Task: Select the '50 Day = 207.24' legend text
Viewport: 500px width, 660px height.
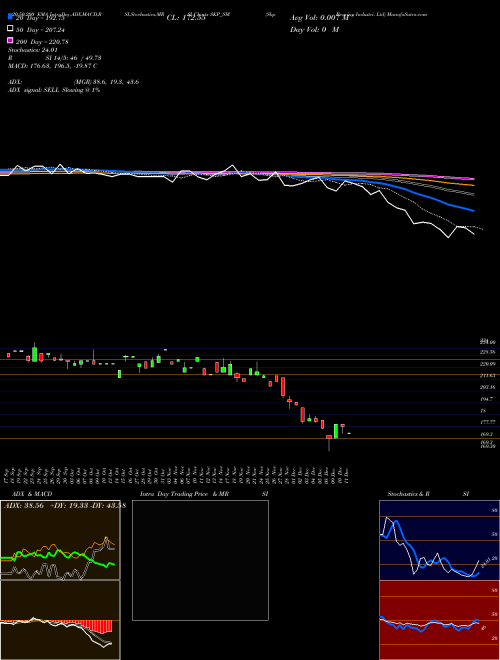Action: [40, 30]
